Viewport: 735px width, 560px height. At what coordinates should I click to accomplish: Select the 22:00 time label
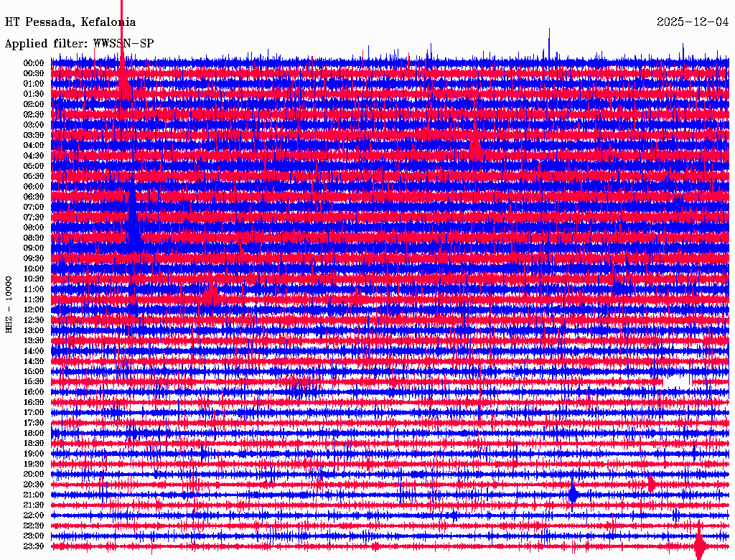(34, 515)
